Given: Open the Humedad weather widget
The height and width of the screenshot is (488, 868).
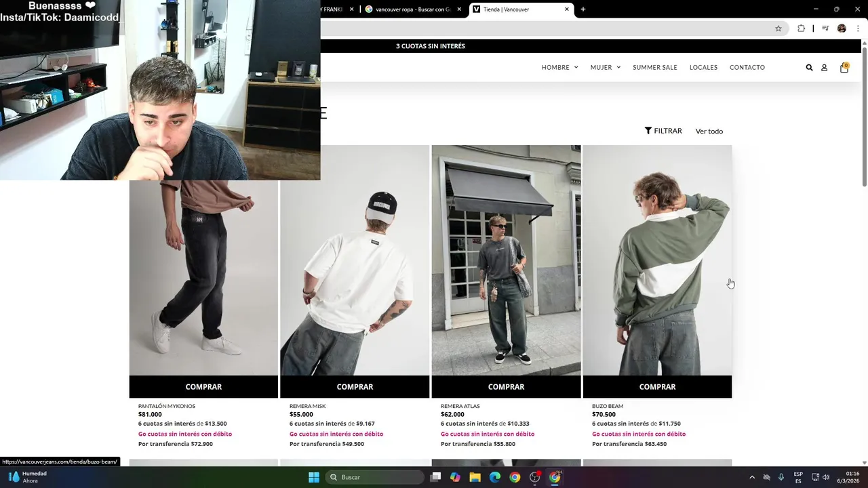Looking at the screenshot, I should pos(28,477).
